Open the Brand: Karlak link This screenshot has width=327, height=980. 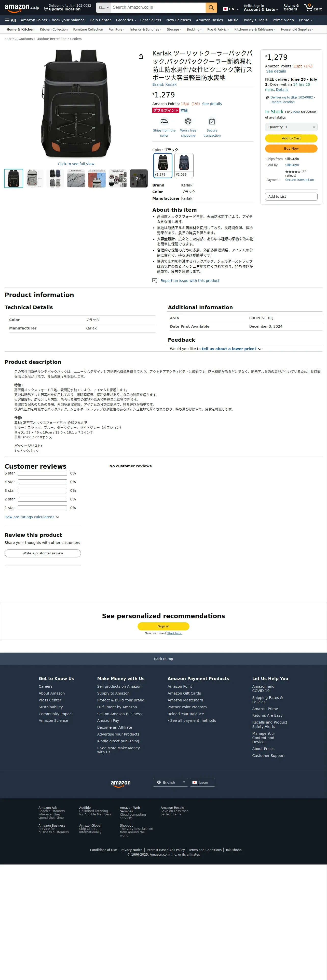coord(165,84)
